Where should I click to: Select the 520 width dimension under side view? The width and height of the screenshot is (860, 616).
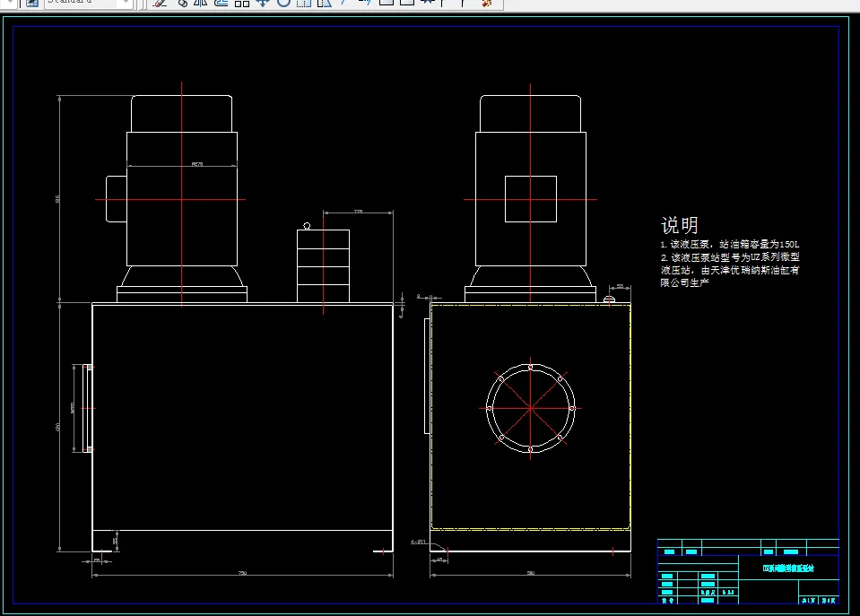click(x=530, y=573)
